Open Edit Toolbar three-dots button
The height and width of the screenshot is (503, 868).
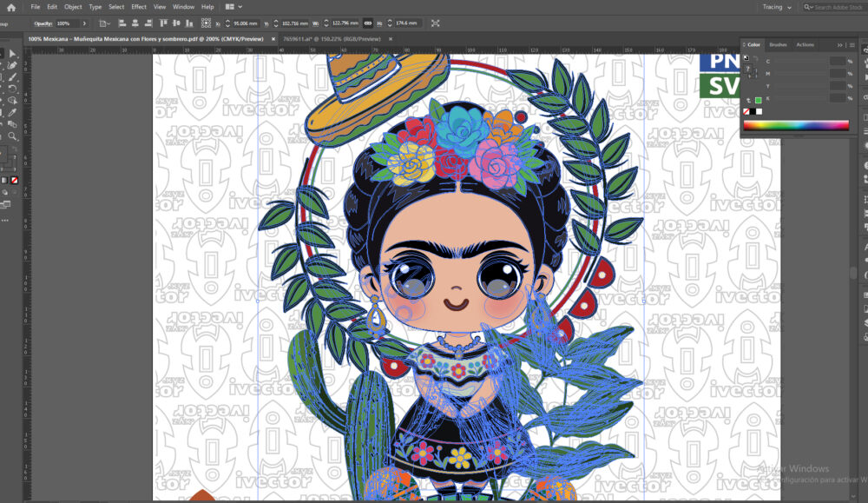(5, 221)
